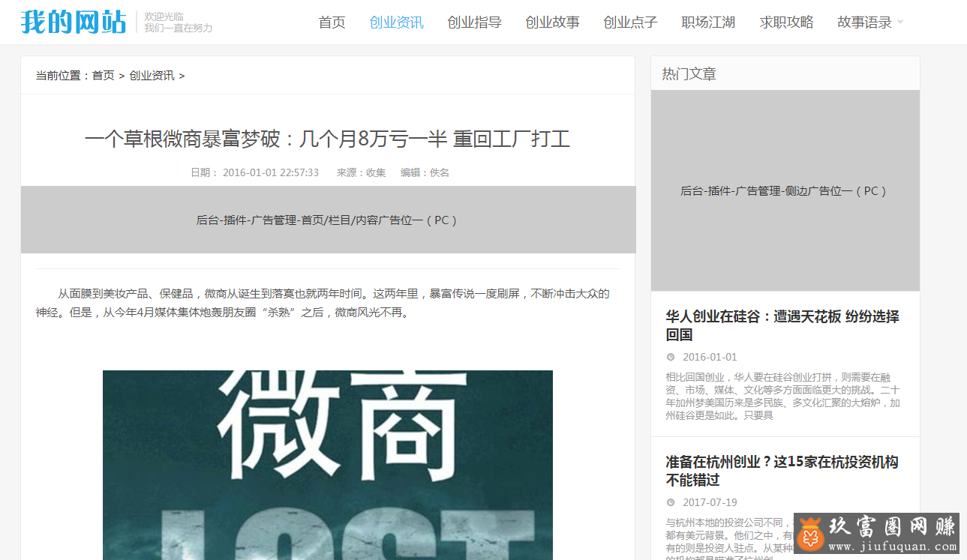Viewport: 967px width, 560px height.
Task: Click the article title about 草根微商
Action: [328, 139]
